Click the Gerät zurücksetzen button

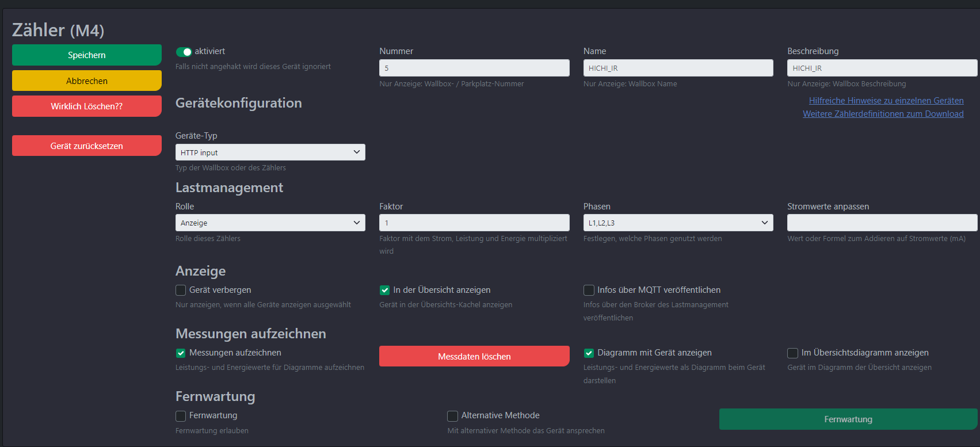coord(87,146)
